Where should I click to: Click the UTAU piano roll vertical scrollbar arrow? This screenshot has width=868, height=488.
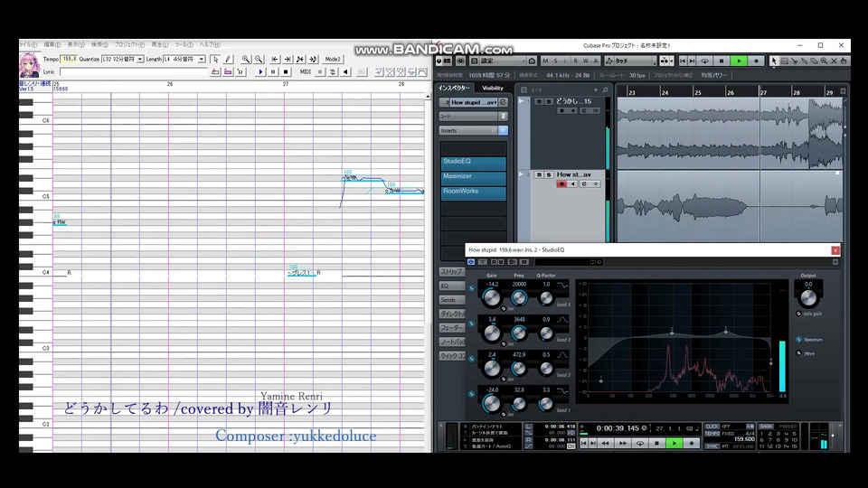pos(428,97)
